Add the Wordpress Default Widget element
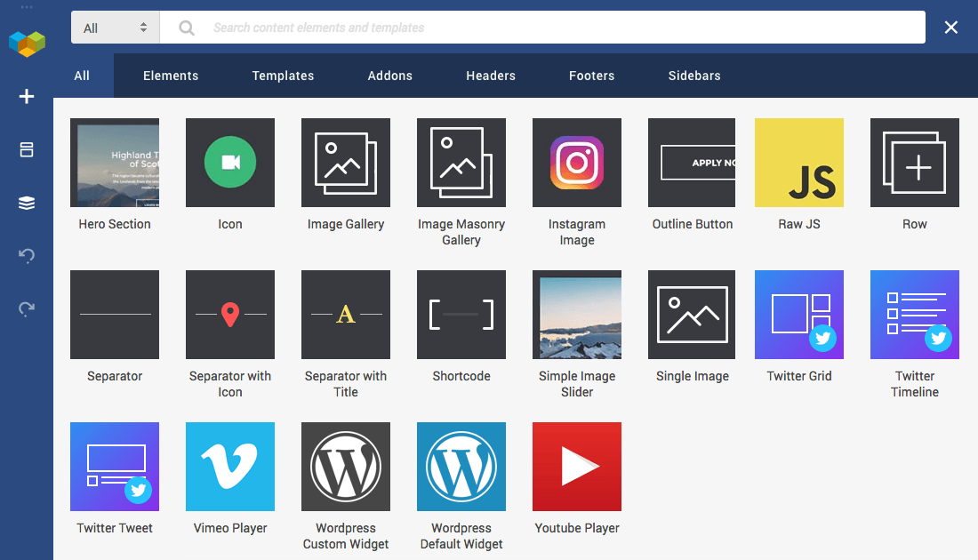This screenshot has height=560, width=978. (461, 467)
